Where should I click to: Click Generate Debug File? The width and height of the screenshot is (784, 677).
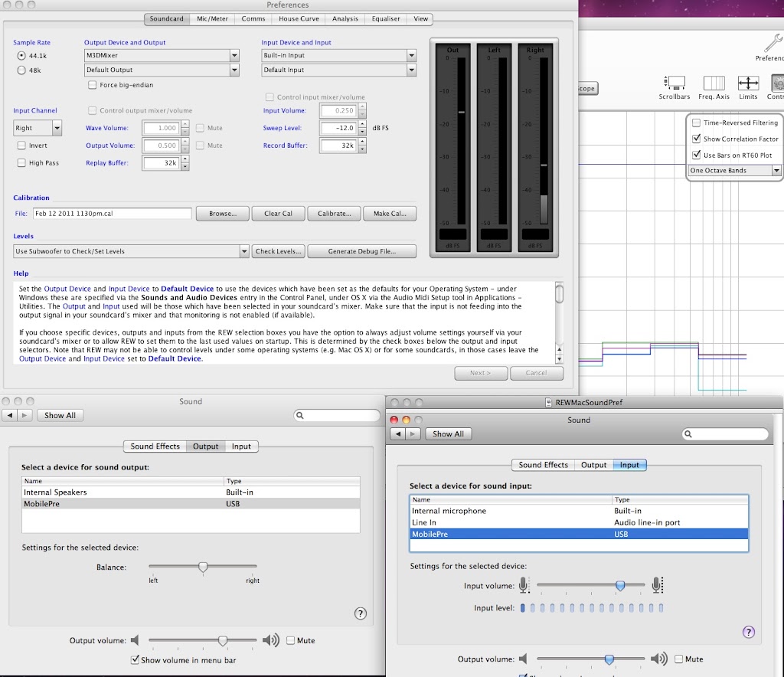point(361,250)
